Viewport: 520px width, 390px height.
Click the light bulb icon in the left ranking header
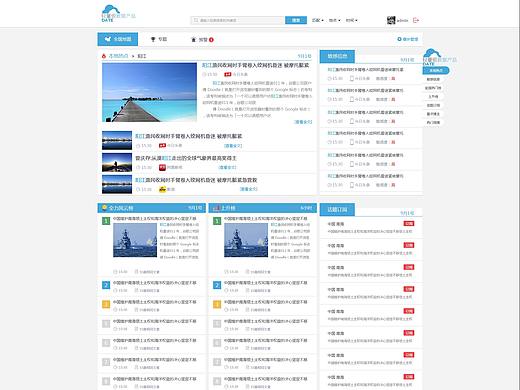104,208
